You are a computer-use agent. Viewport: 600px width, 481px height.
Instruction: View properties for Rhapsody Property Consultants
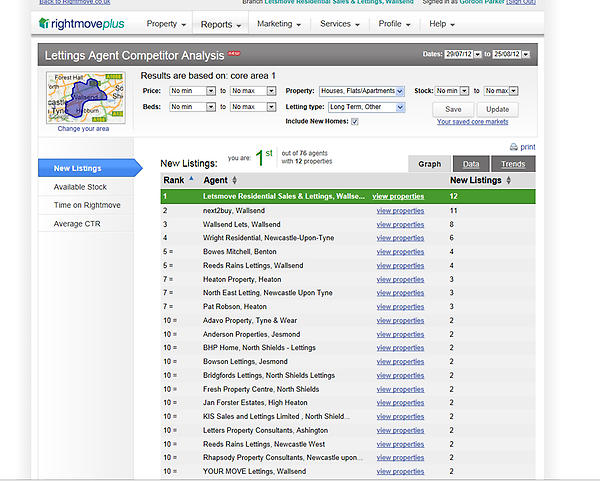pyautogui.click(x=400, y=458)
